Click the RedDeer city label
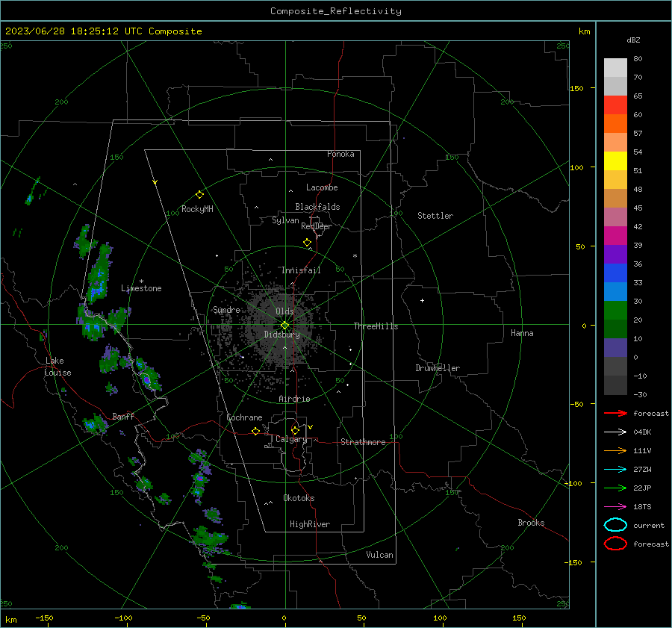This screenshot has height=628, width=672. (x=317, y=226)
